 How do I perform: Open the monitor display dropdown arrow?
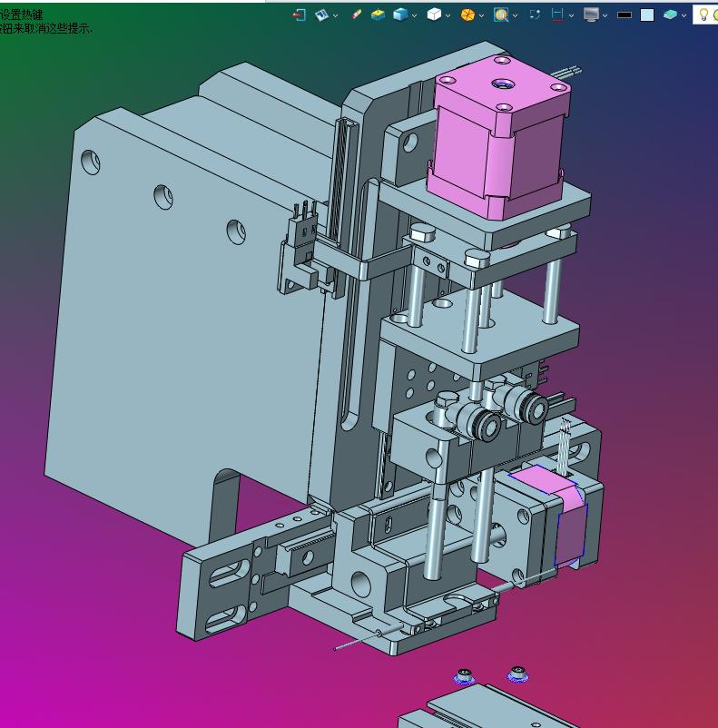[605, 15]
